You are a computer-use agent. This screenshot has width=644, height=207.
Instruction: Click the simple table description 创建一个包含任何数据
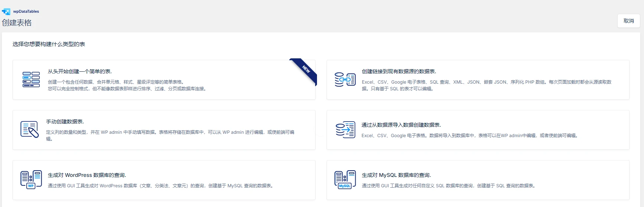coord(116,82)
